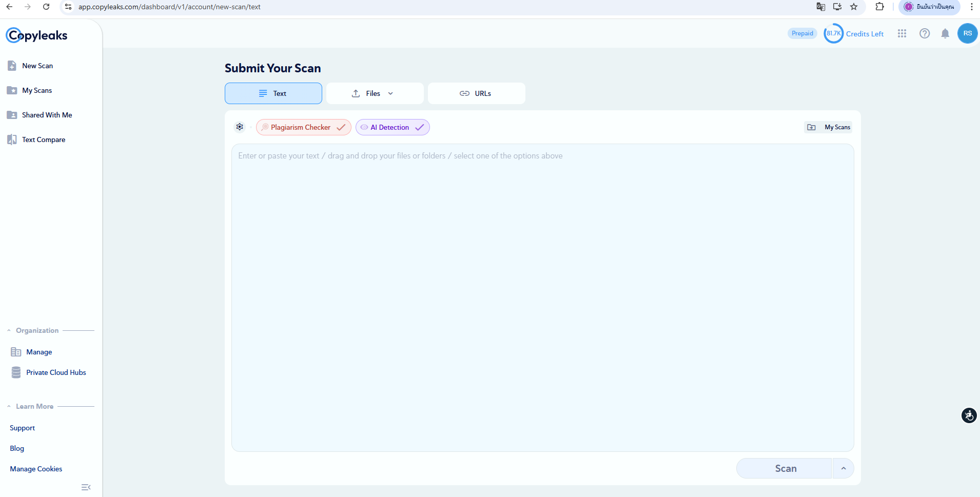Collapse the sidebar using bottom menu icon
The image size is (980, 497).
point(86,487)
